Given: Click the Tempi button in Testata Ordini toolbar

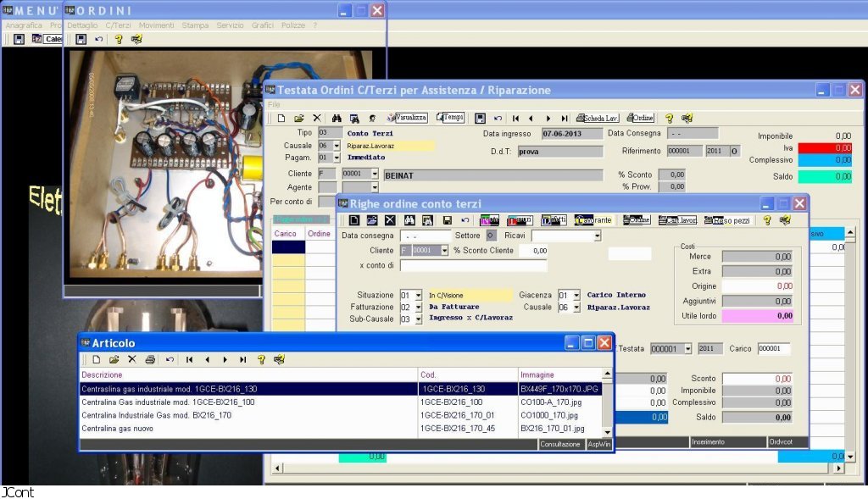Looking at the screenshot, I should tap(450, 118).
